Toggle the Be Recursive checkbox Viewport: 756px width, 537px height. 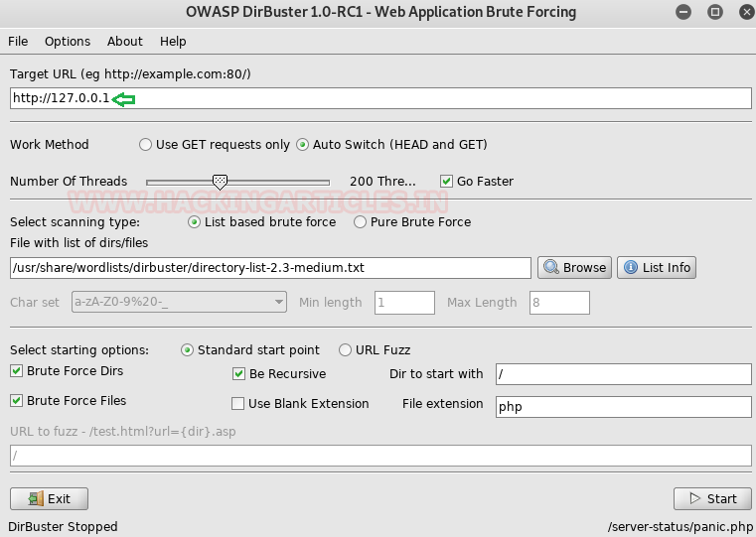click(x=238, y=374)
